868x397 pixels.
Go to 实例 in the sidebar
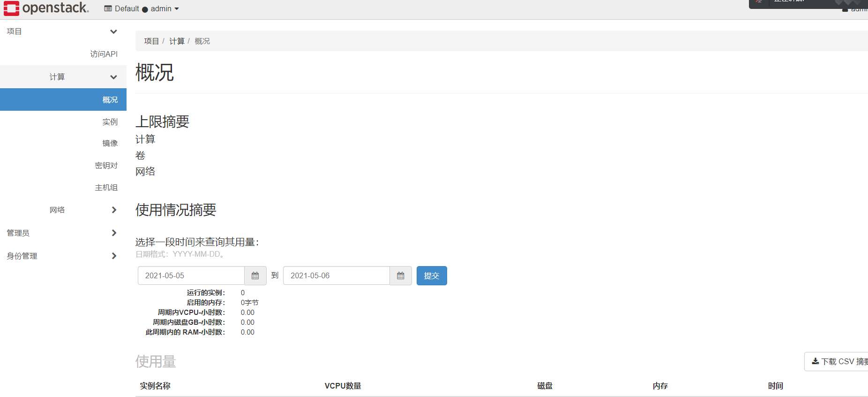click(110, 122)
